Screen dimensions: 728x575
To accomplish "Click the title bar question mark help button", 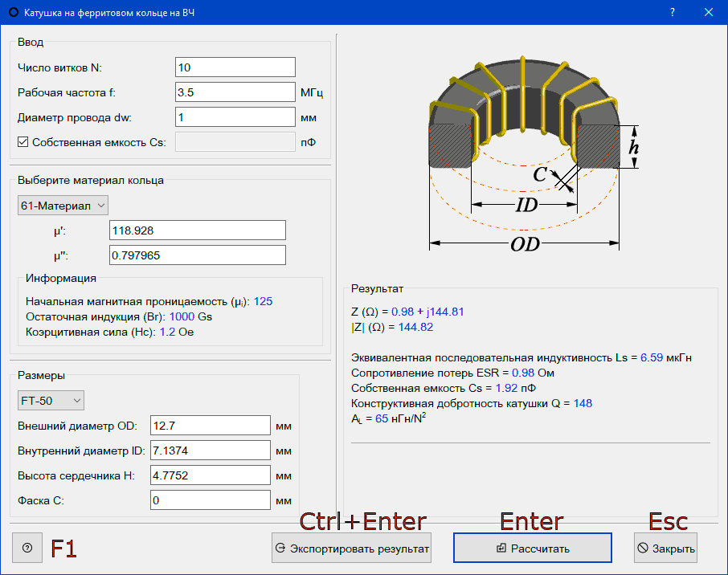I will [x=673, y=12].
